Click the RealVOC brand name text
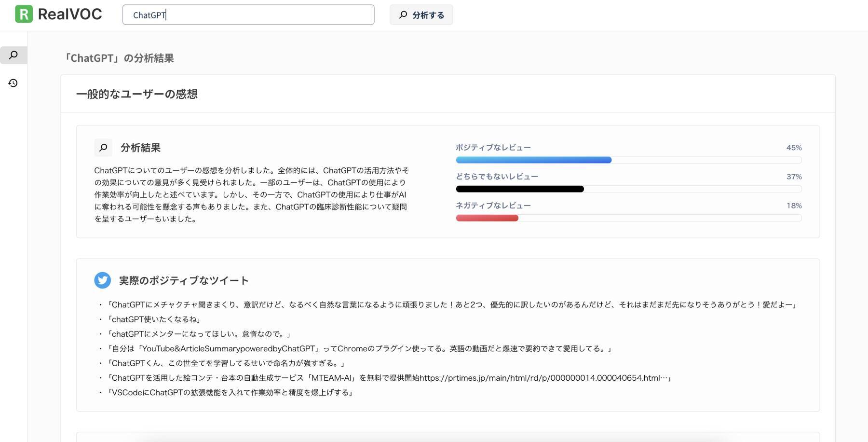 pyautogui.click(x=70, y=14)
